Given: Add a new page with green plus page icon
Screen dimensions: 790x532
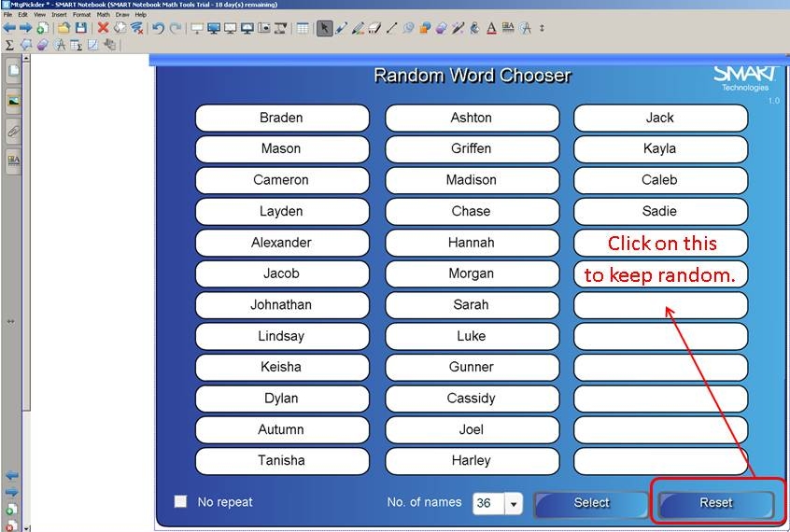Looking at the screenshot, I should [42, 28].
